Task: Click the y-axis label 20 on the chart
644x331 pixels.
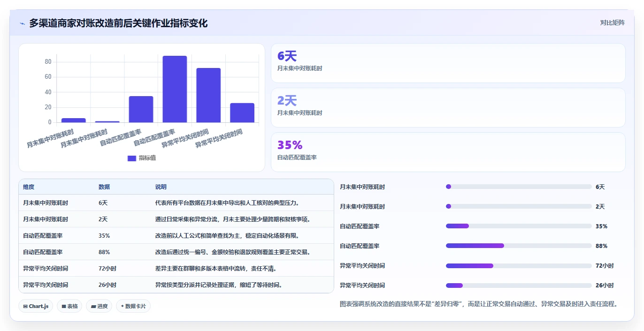Action: [x=48, y=107]
